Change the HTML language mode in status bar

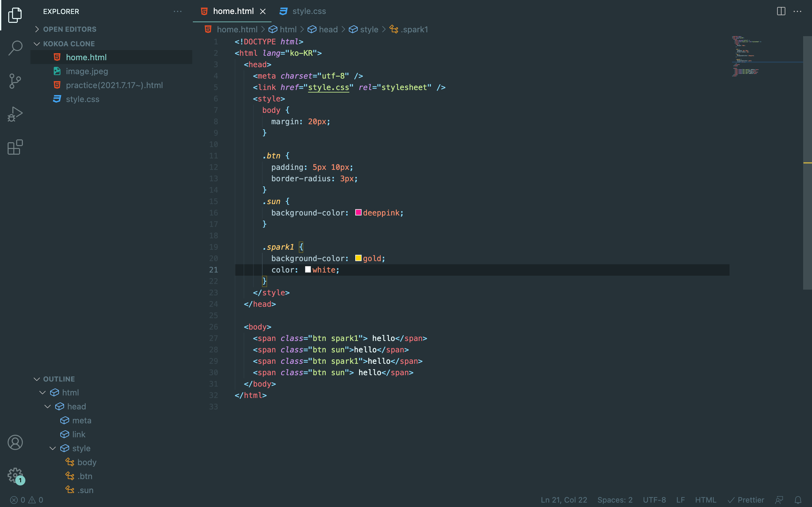(705, 500)
